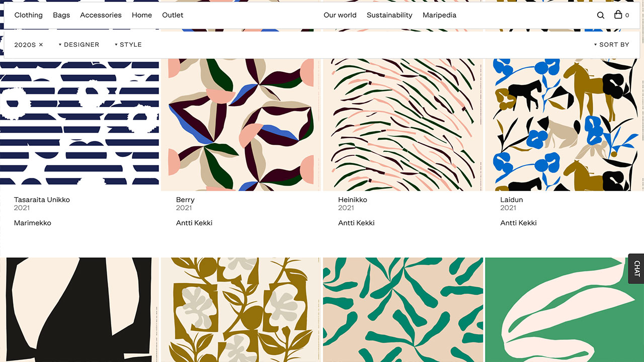The height and width of the screenshot is (362, 644).
Task: View the Heinikko grass pattern image
Action: click(x=403, y=125)
